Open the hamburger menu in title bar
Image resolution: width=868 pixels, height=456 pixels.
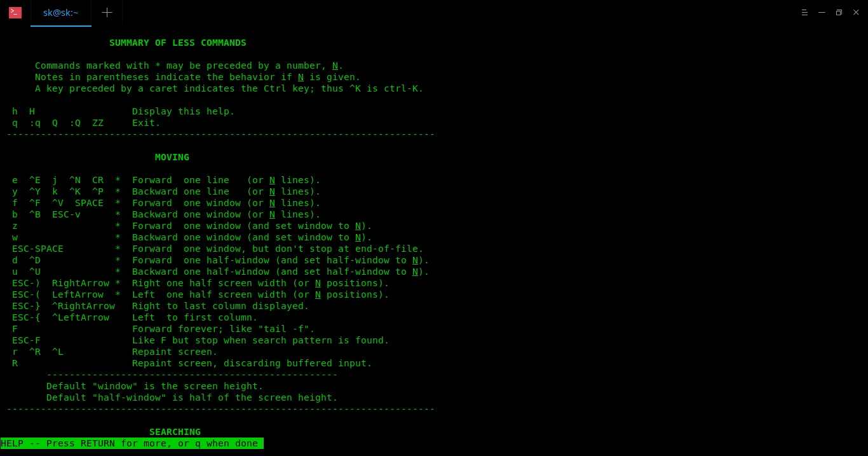point(804,13)
